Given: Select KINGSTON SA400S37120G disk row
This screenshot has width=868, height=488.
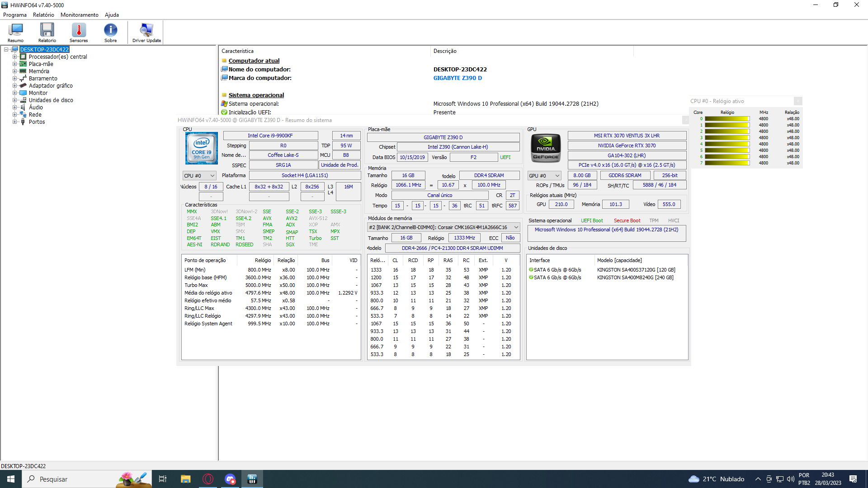Looking at the screenshot, I should [x=608, y=270].
